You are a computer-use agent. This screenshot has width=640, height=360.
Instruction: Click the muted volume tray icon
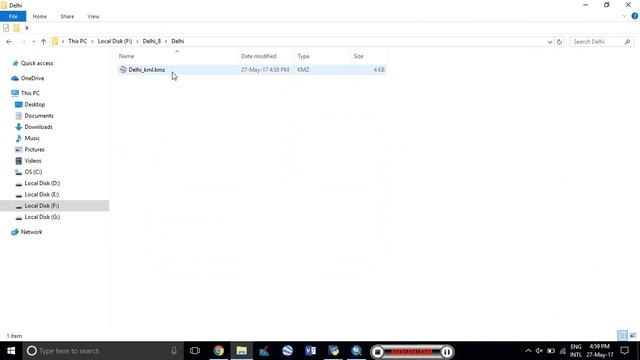539,351
